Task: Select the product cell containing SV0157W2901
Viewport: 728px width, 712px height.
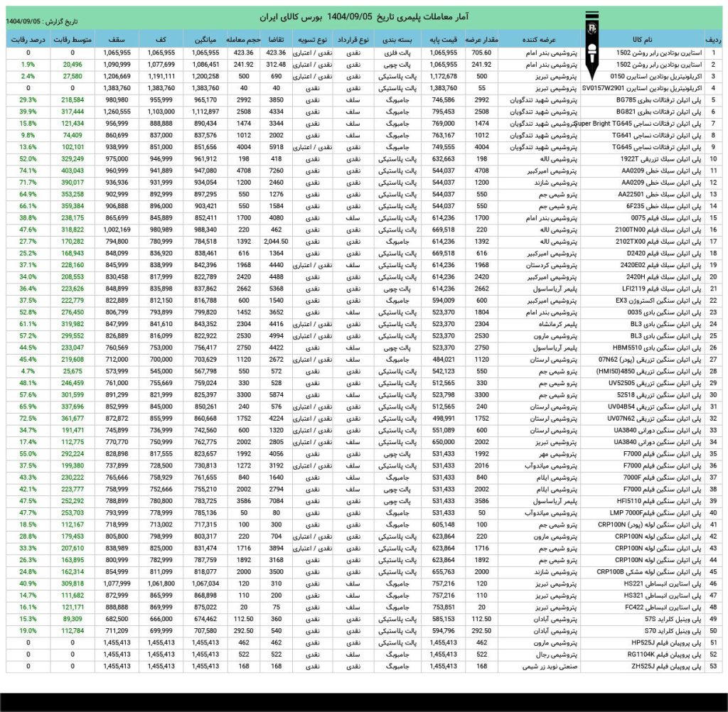Action: click(643, 88)
